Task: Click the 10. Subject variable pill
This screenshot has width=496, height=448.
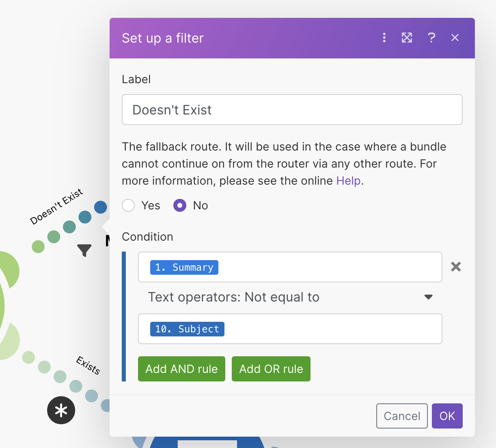Action: click(187, 329)
